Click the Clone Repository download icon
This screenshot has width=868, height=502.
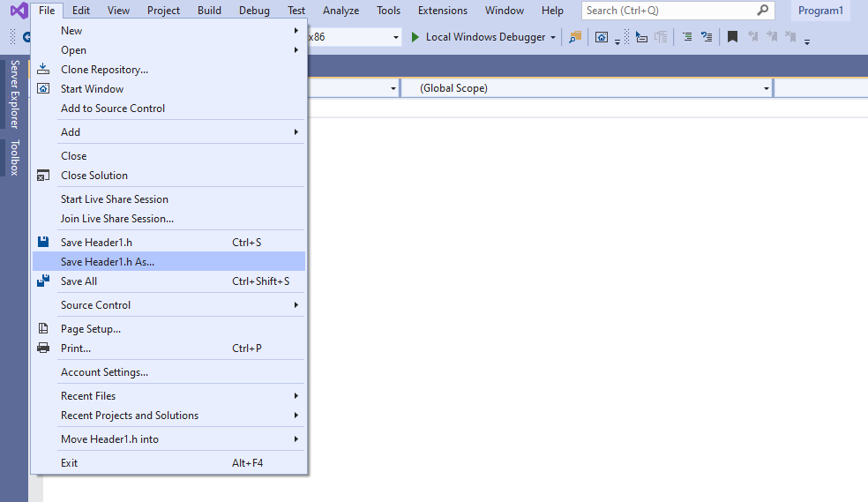point(43,69)
